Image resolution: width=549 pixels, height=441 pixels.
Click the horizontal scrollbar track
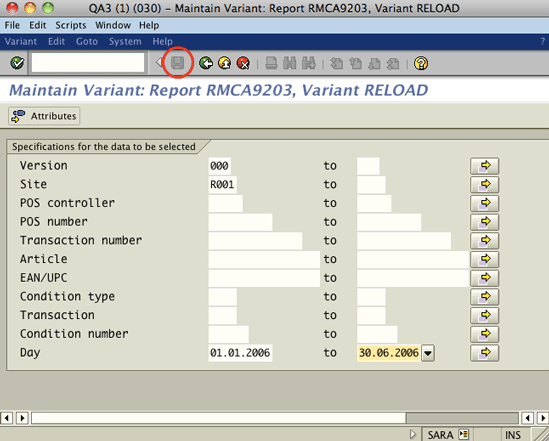point(218,418)
